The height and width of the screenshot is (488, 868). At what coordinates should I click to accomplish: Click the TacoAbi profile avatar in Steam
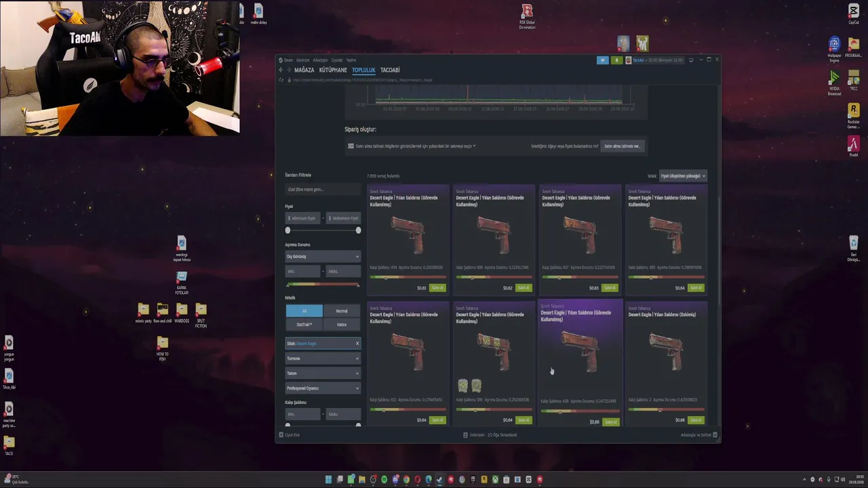(629, 60)
